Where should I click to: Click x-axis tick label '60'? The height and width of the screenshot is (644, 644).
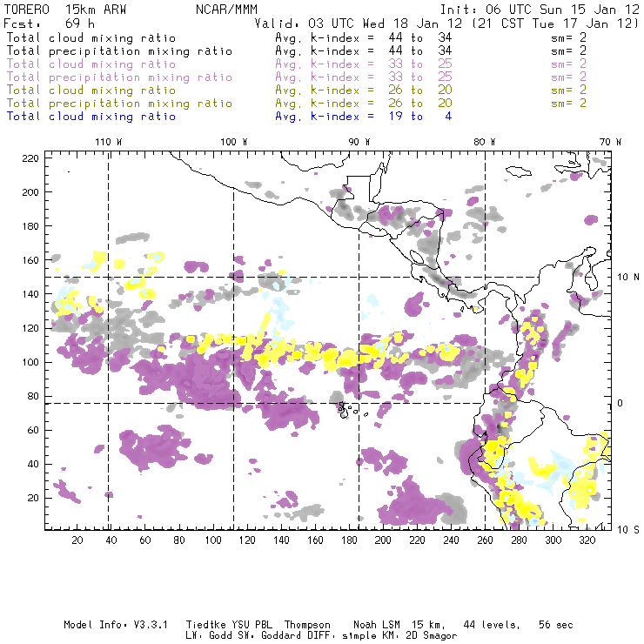145,540
